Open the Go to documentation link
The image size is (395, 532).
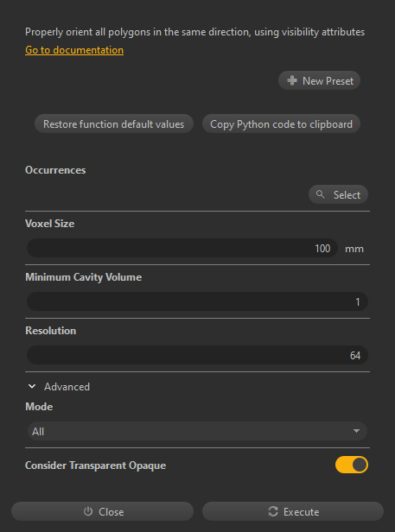pos(74,50)
